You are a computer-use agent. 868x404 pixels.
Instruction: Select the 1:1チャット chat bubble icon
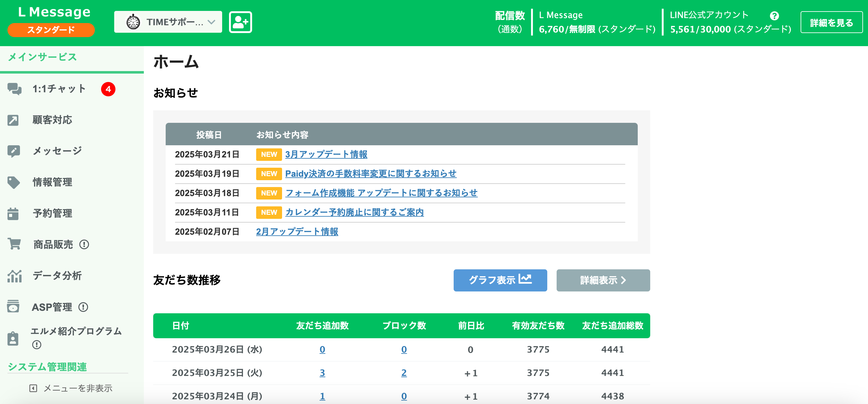click(13, 89)
